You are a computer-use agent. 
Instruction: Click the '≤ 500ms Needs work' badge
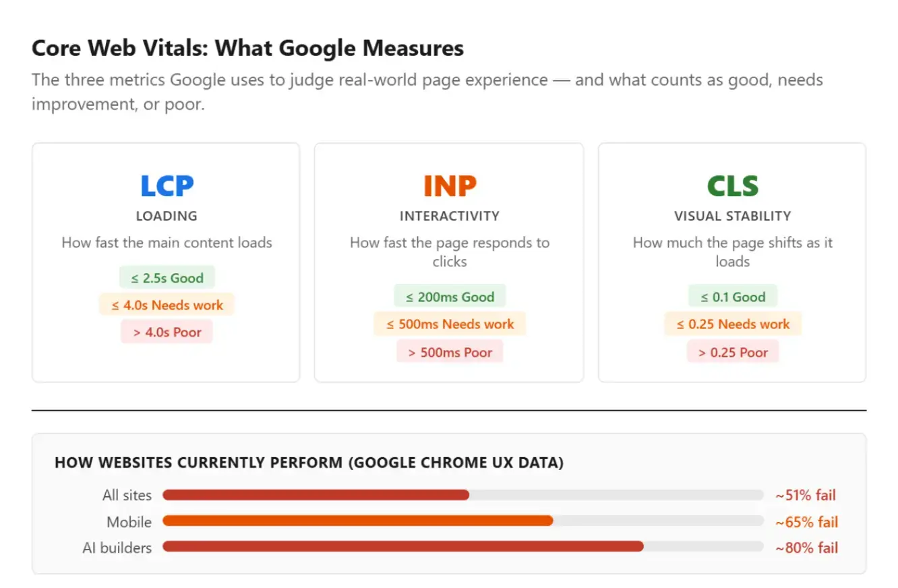pyautogui.click(x=450, y=324)
